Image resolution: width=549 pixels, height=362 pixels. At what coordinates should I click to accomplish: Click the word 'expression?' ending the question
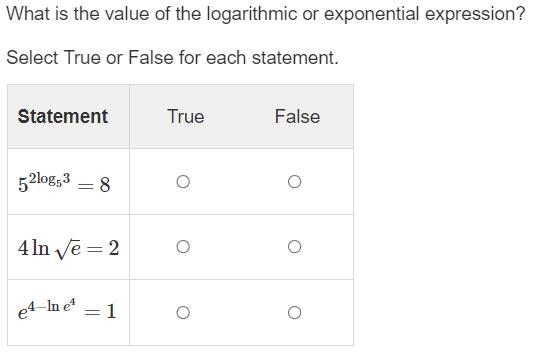coord(475,14)
